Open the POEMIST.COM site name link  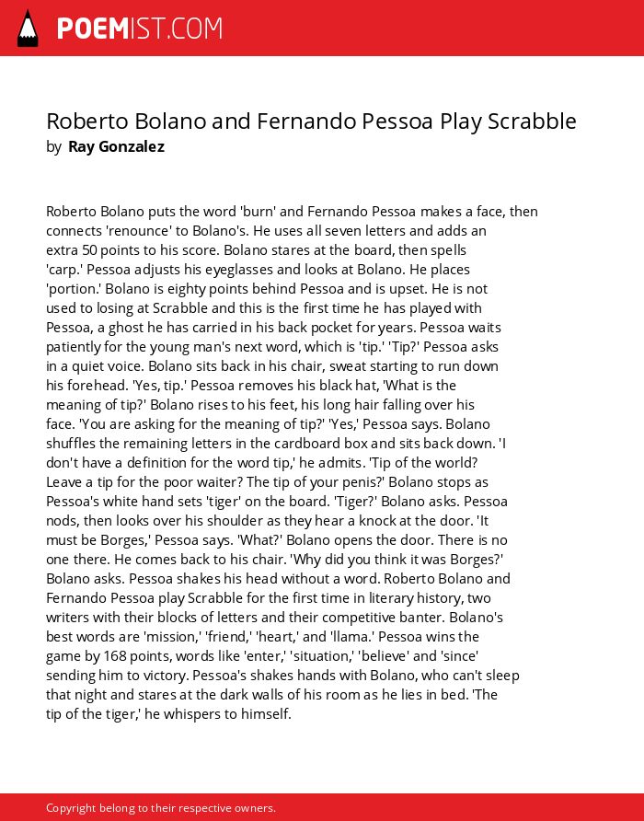click(139, 29)
